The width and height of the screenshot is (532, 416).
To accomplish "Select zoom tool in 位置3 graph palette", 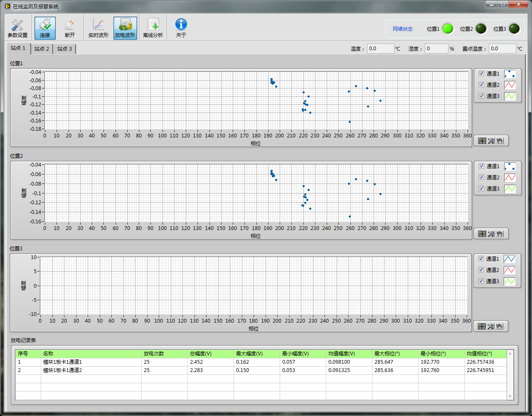I will pos(490,326).
